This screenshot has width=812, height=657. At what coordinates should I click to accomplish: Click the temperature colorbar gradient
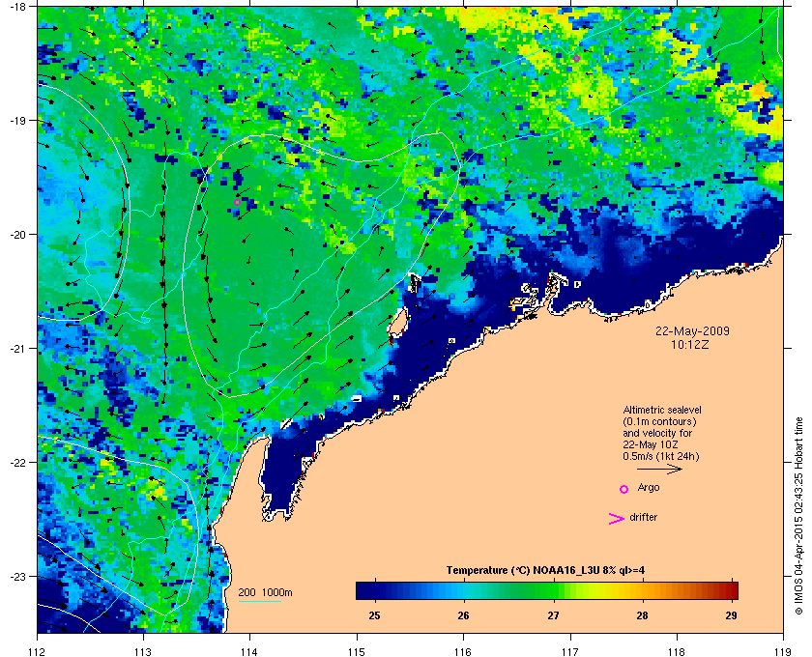(547, 590)
